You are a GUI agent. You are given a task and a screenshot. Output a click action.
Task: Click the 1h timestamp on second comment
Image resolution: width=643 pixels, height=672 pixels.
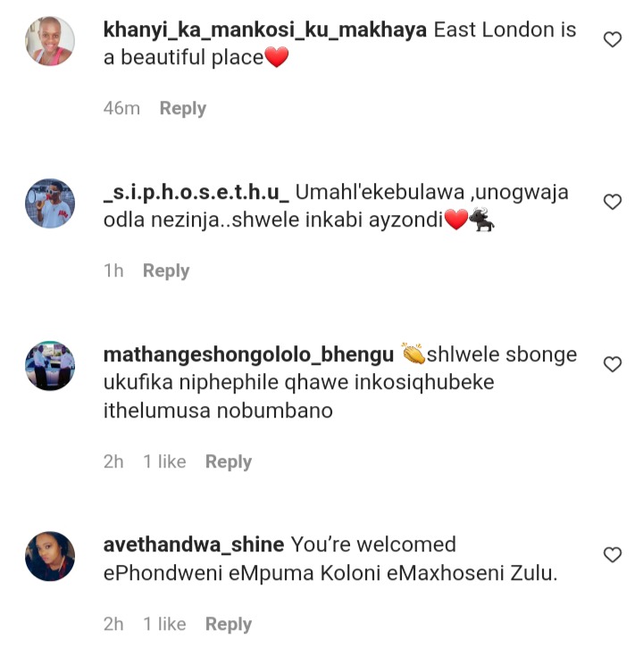click(113, 271)
